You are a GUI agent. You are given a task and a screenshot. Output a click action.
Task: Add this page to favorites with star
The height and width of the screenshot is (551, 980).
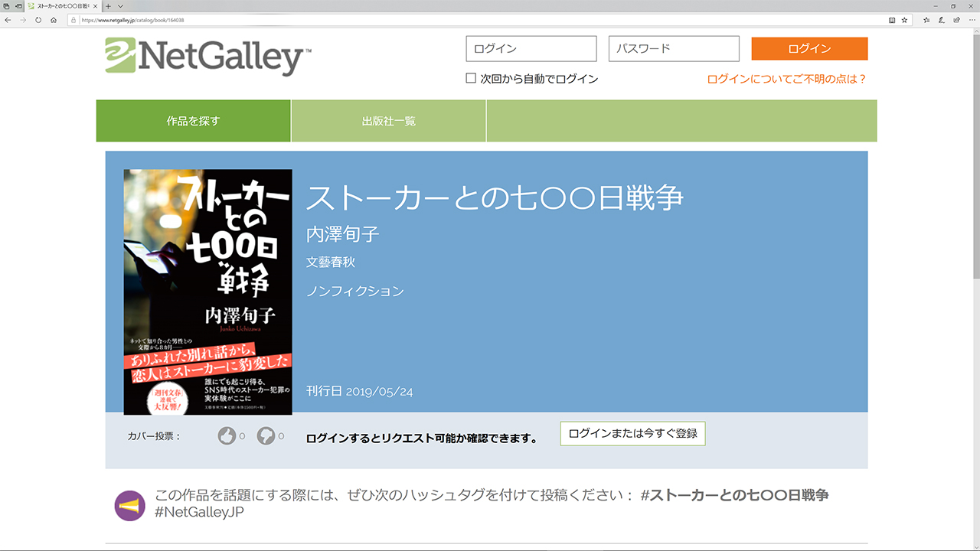904,20
